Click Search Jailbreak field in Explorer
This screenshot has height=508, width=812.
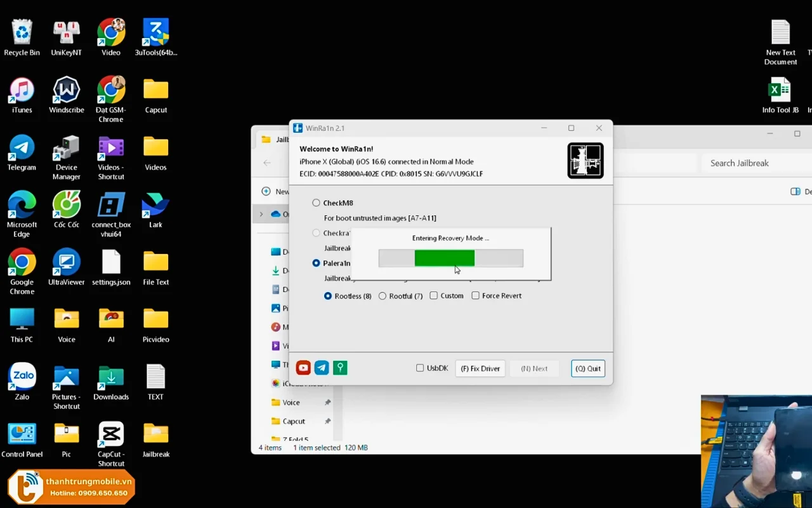[x=756, y=163]
